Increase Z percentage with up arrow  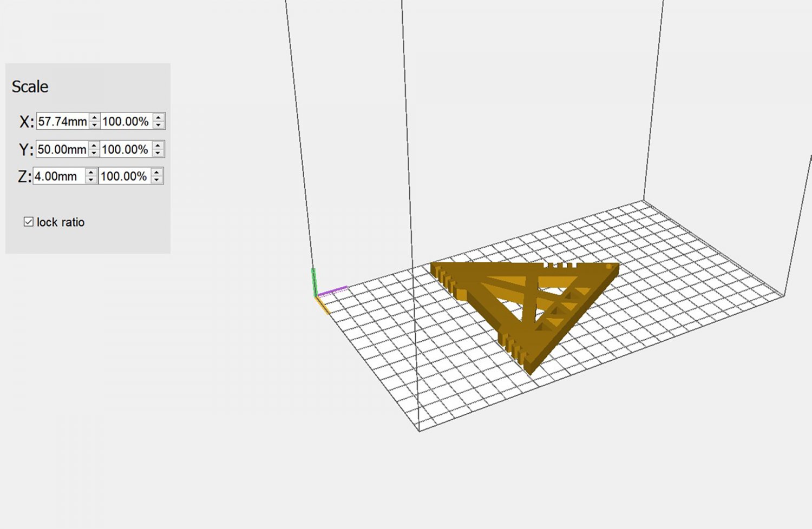[157, 173]
